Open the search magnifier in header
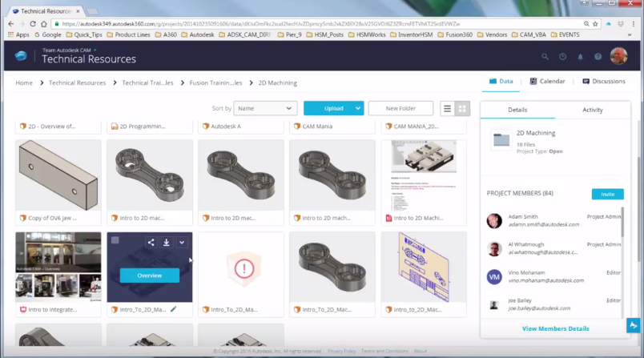 point(545,57)
